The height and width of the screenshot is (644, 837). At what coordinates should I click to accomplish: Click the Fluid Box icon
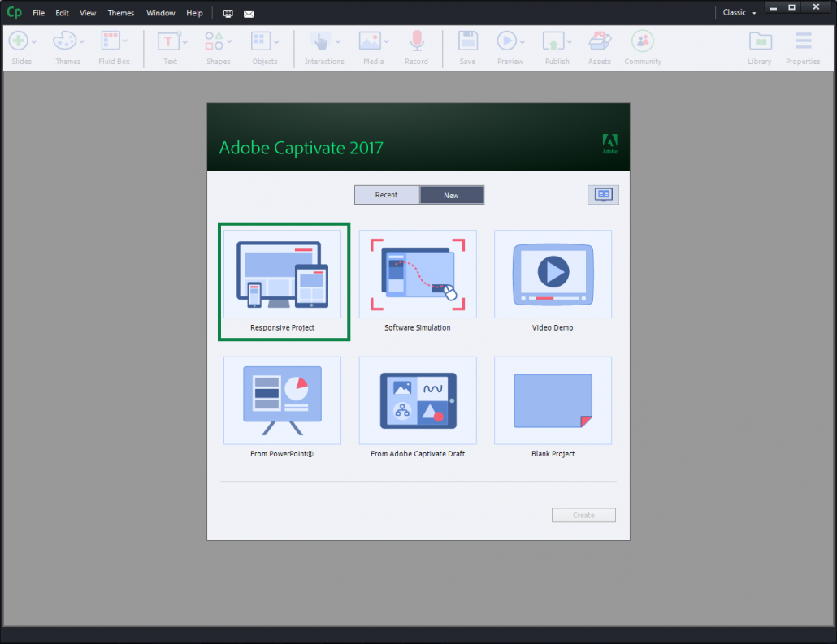pyautogui.click(x=111, y=41)
